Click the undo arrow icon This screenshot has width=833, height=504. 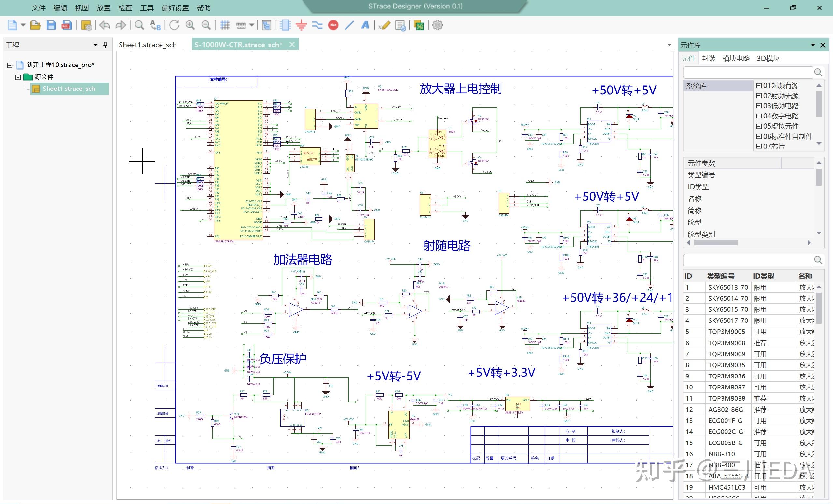click(104, 25)
